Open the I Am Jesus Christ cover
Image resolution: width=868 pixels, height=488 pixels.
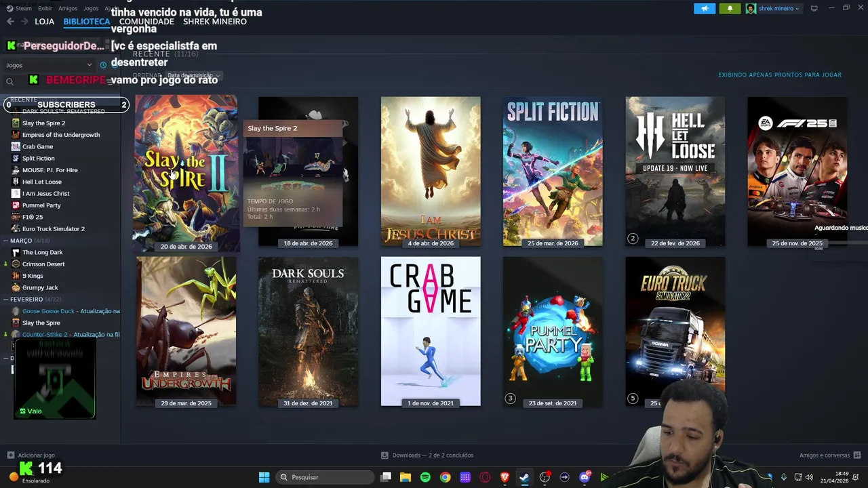[431, 171]
